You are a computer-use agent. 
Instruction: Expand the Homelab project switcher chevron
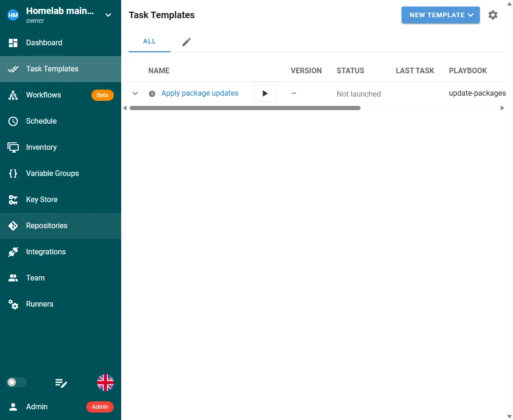coord(108,15)
